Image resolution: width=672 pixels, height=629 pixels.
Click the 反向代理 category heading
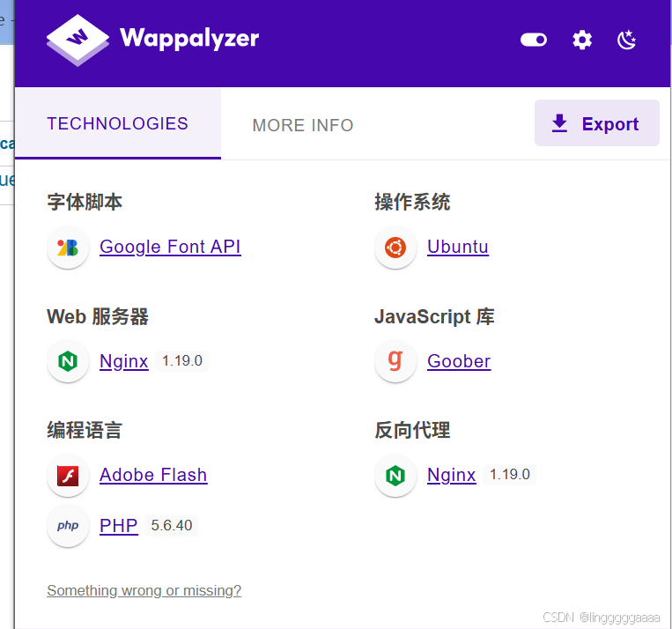click(x=412, y=430)
